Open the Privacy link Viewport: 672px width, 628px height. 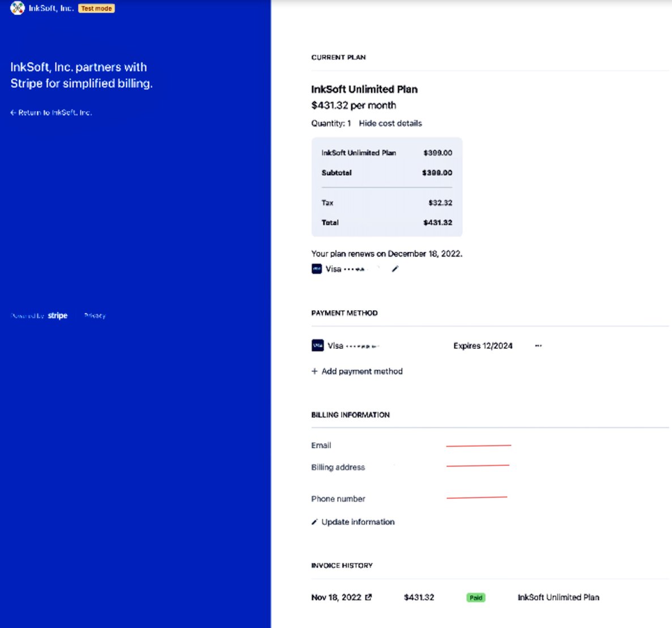[95, 315]
